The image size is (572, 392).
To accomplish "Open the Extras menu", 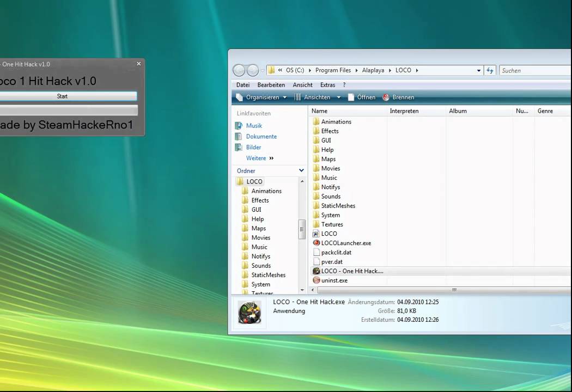I will click(x=327, y=85).
